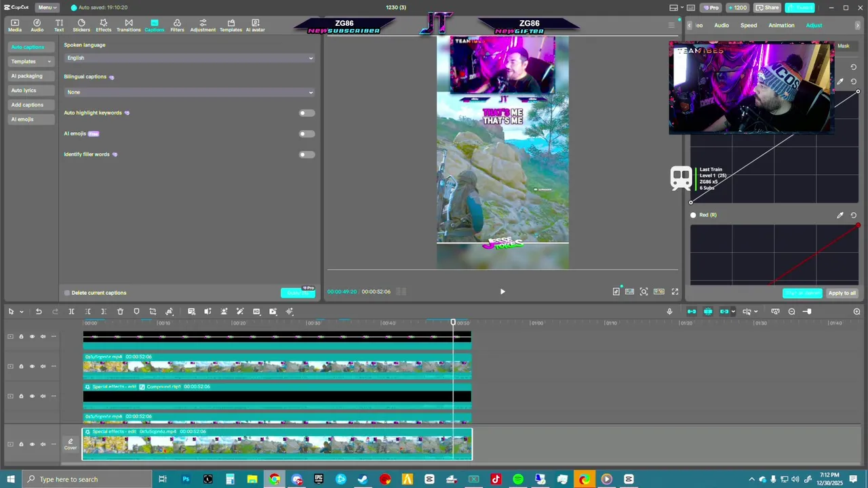Pick color with the Red curve eyedropper
The image size is (868, 488).
[840, 215]
